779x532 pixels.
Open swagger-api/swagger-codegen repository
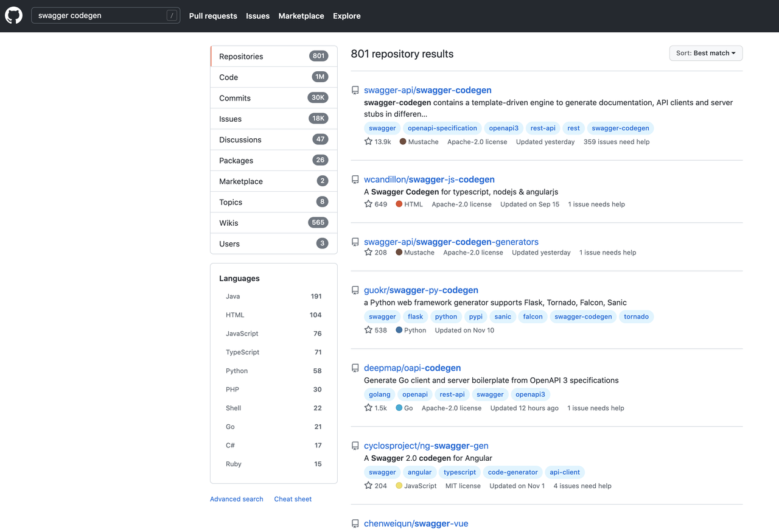[x=428, y=90]
